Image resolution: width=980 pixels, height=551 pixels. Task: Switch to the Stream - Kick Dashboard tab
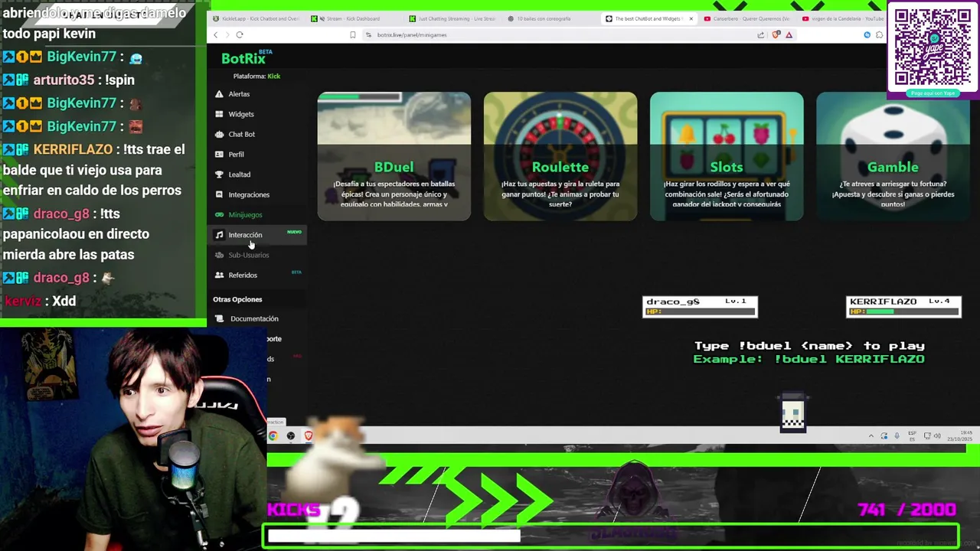click(x=354, y=18)
